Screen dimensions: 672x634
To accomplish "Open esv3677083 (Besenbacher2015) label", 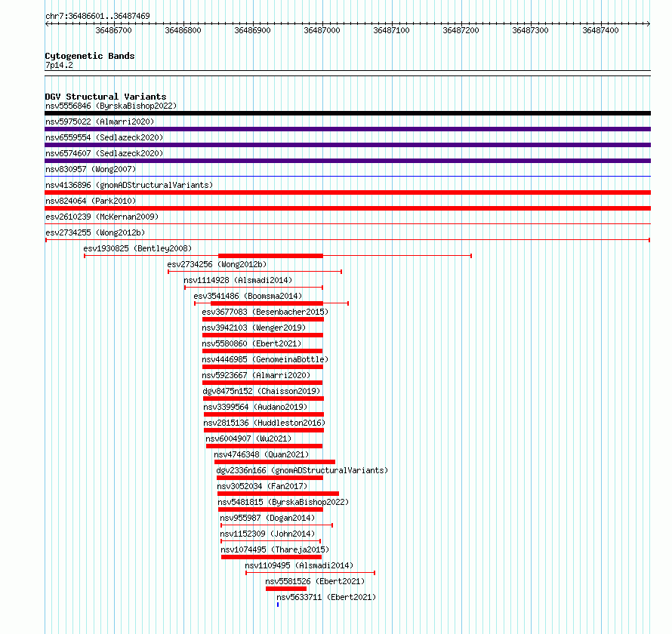I will (265, 312).
